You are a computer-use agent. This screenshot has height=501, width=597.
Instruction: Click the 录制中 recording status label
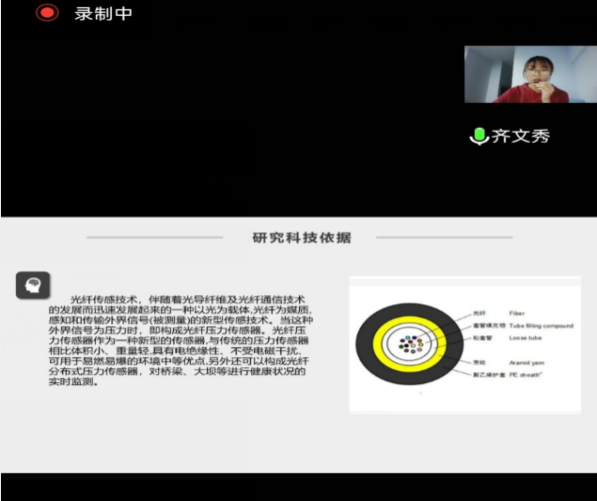pyautogui.click(x=103, y=14)
